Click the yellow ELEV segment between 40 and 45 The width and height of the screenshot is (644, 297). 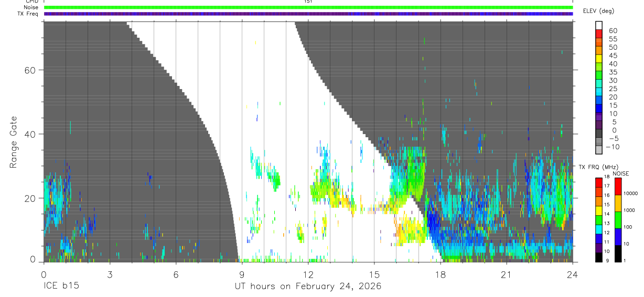pyautogui.click(x=599, y=59)
